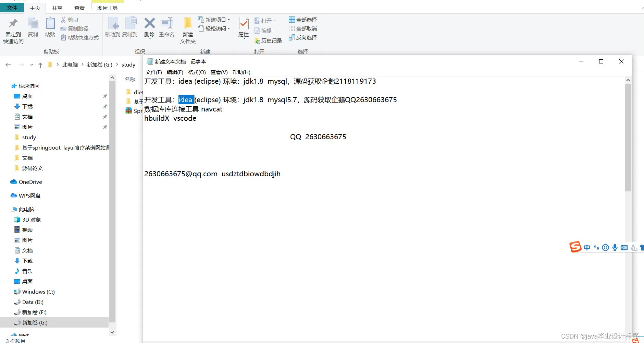Click the Edit item in Open group
Image resolution: width=644 pixels, height=343 pixels.
(x=263, y=31)
